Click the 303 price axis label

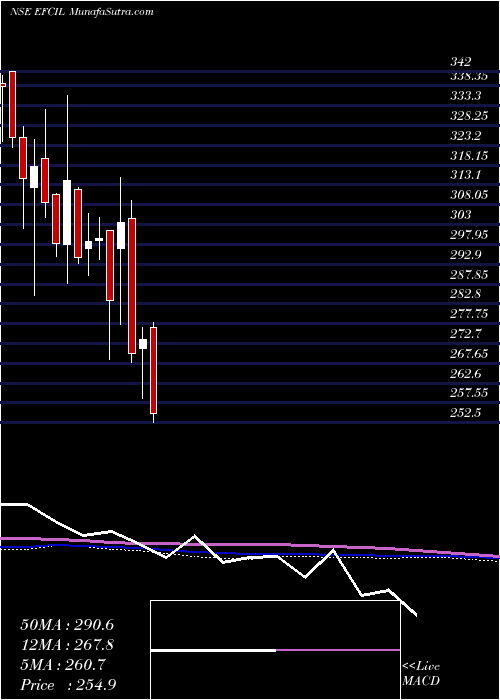pos(462,215)
